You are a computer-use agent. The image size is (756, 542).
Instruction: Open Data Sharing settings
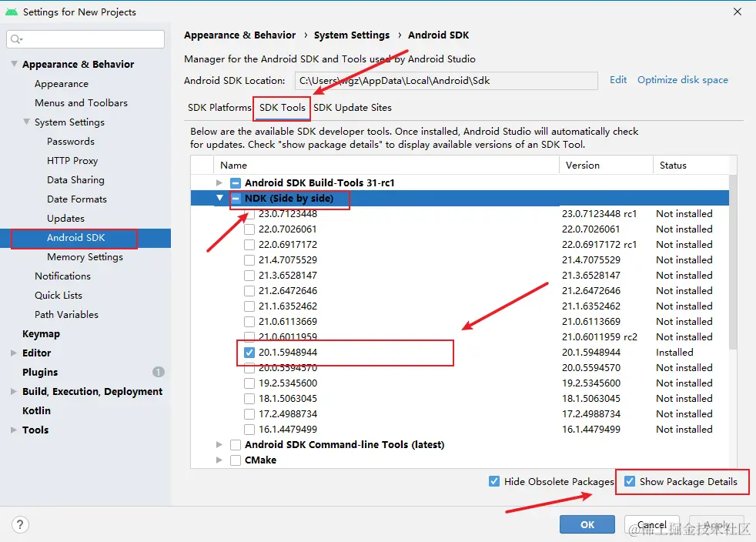coord(75,180)
